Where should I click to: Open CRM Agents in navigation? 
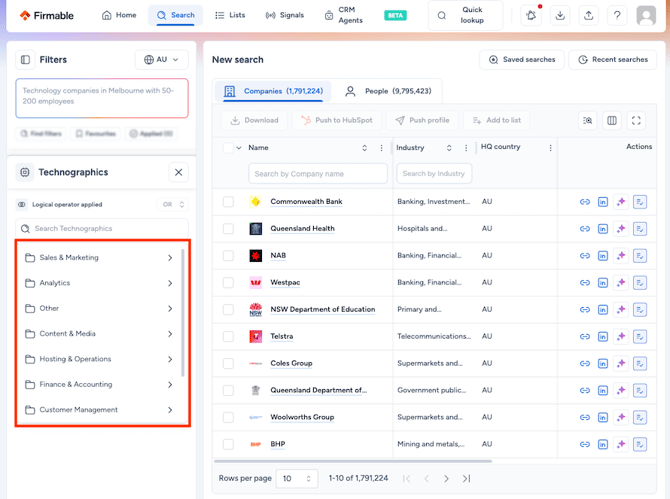click(344, 15)
